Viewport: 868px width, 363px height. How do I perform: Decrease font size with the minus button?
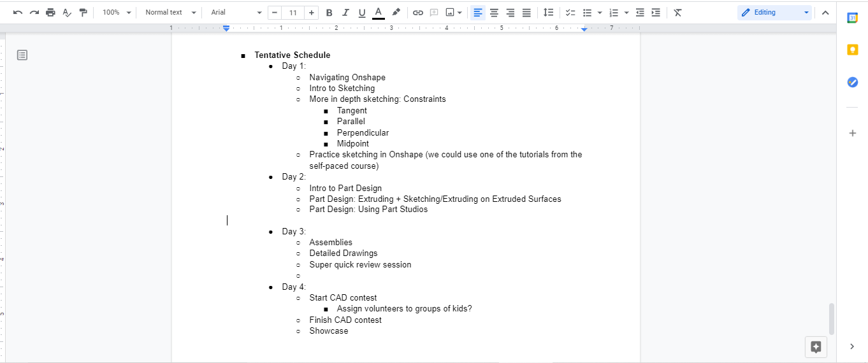pyautogui.click(x=275, y=12)
